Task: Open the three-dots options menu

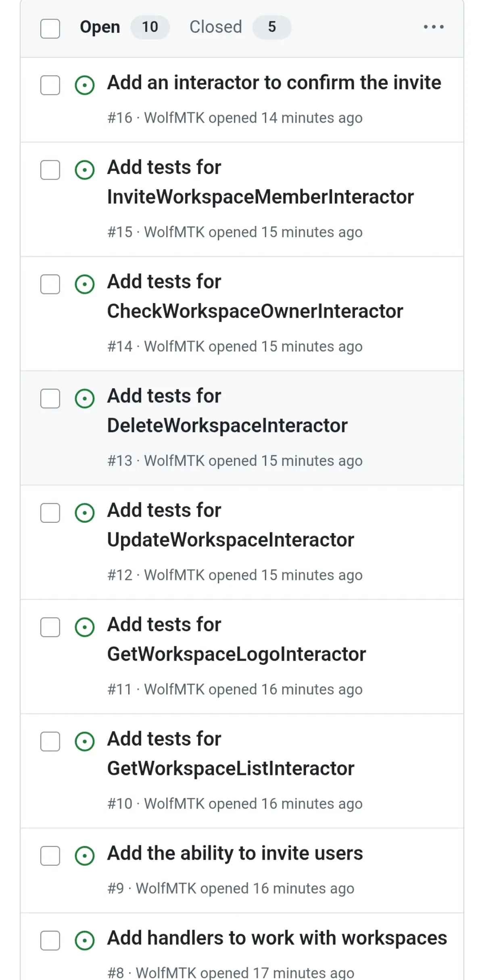Action: pos(434,27)
